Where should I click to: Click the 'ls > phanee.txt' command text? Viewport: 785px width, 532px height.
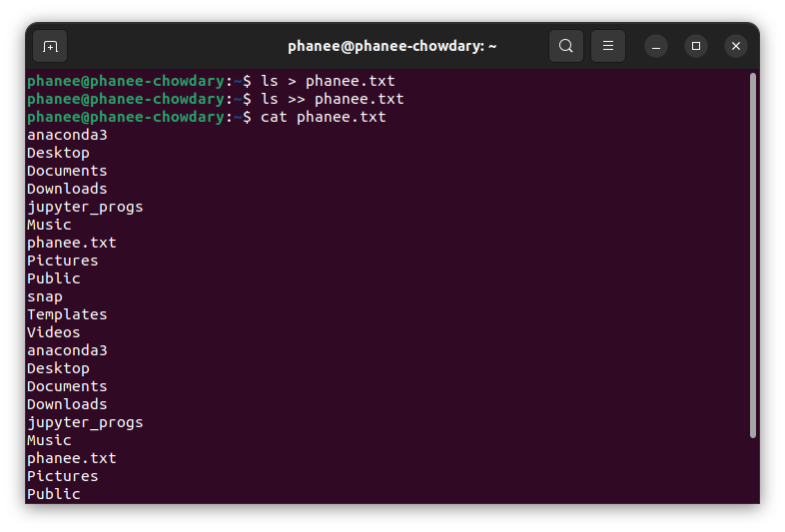[x=328, y=81]
